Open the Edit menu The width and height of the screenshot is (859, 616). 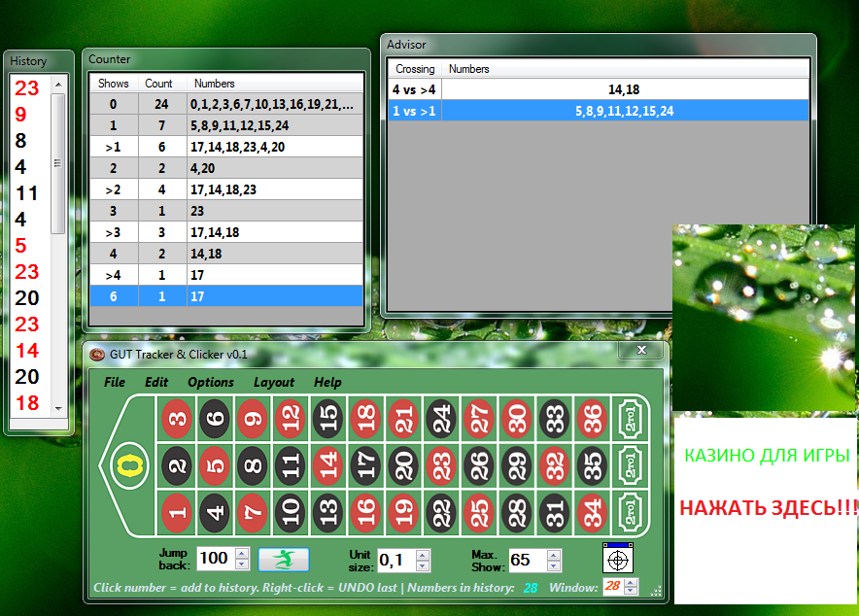pos(156,382)
